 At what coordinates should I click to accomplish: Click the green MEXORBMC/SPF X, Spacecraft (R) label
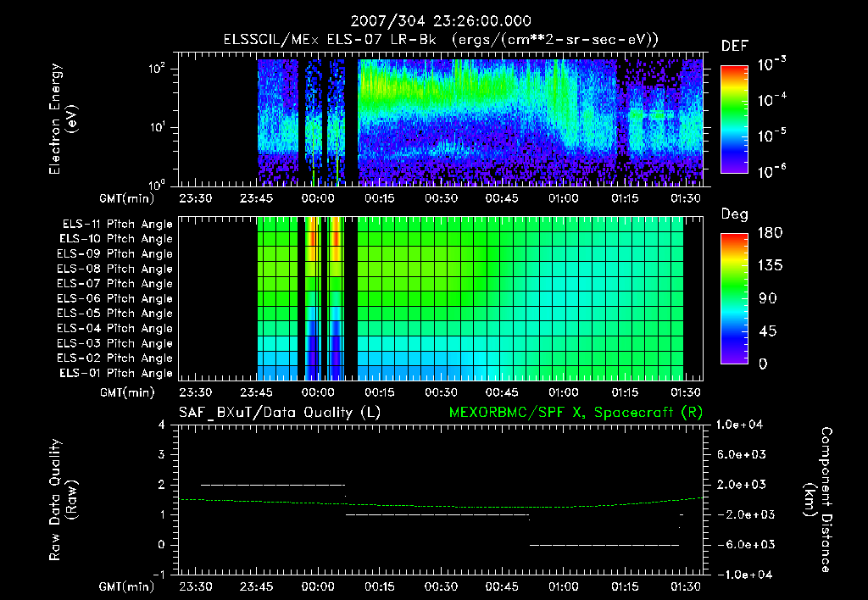(x=576, y=413)
